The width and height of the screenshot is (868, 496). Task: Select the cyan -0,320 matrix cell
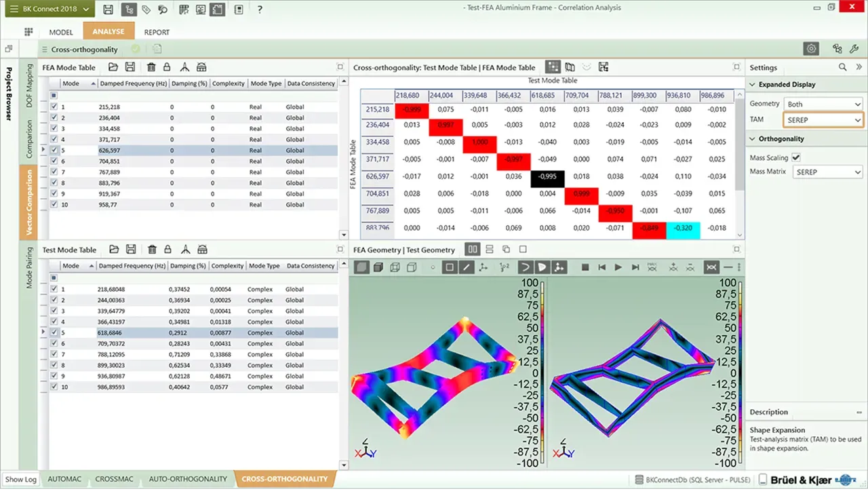pos(683,229)
